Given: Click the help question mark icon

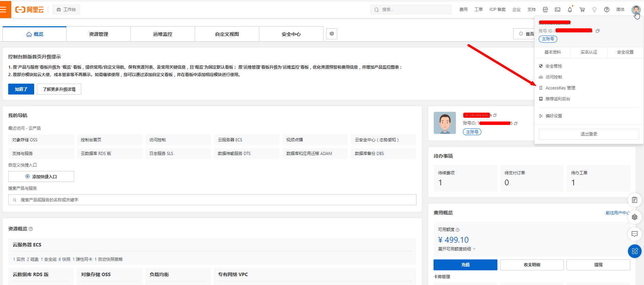Looking at the screenshot, I should [x=607, y=10].
